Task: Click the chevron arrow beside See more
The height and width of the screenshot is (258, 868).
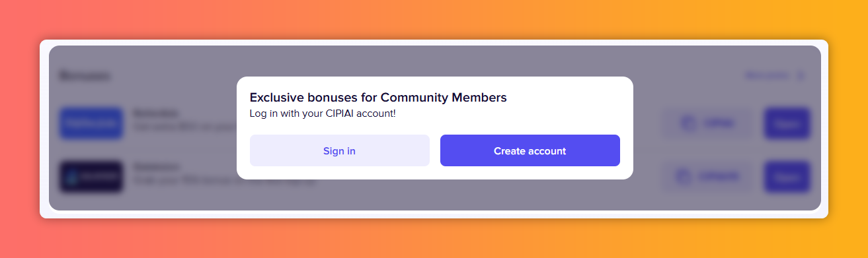Action: pos(801,76)
